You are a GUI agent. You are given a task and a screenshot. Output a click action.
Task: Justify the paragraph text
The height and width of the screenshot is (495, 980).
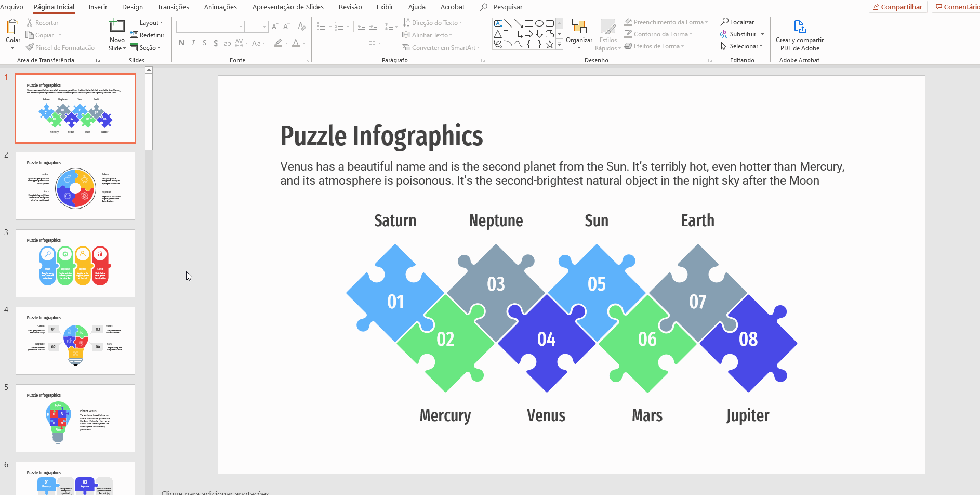coord(356,43)
